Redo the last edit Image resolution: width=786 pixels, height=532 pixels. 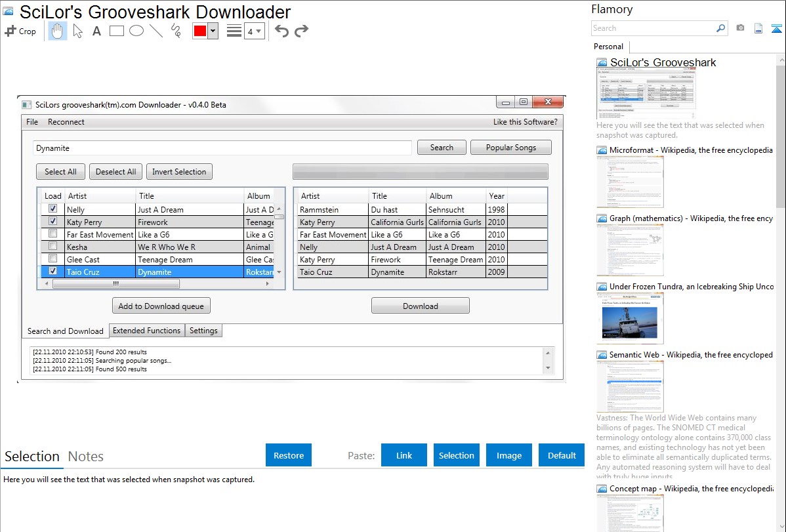pyautogui.click(x=301, y=31)
